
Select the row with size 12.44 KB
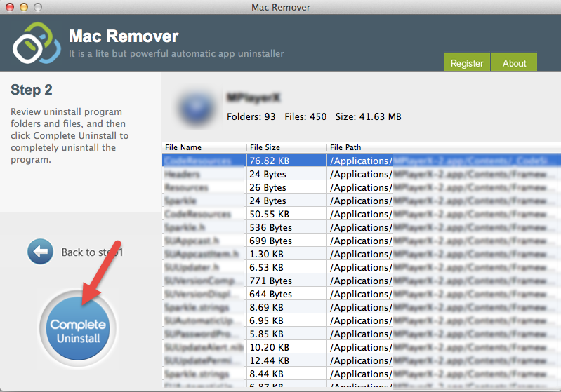[362, 361]
